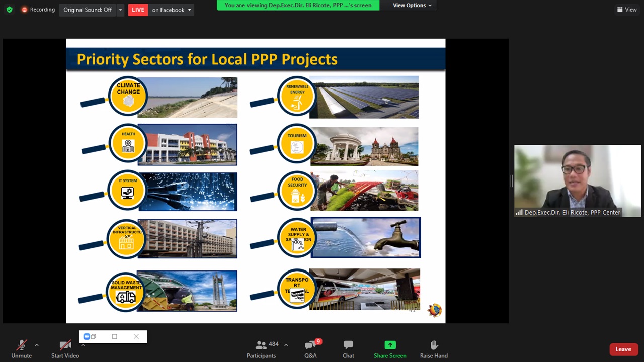This screenshot has height=362, width=644.
Task: Select the speaker video thumbnail of Eli Ricote
Action: click(x=577, y=181)
